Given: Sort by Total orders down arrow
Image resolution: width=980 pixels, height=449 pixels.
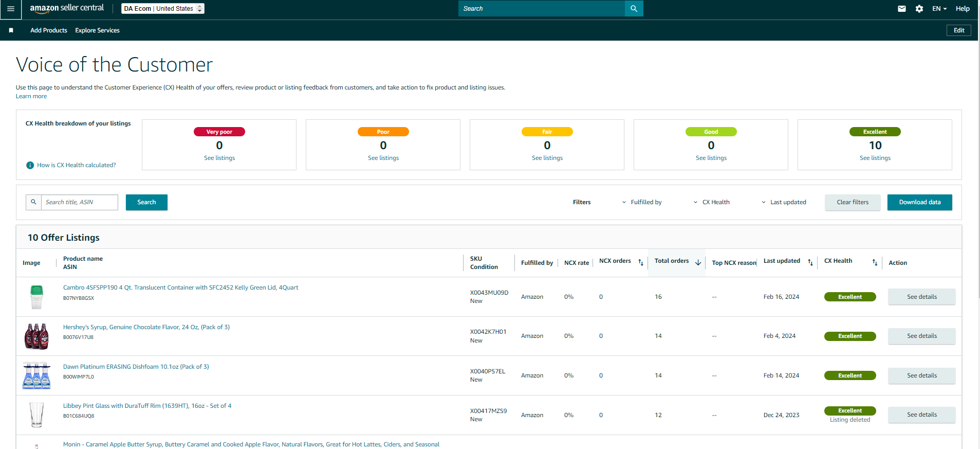Looking at the screenshot, I should point(698,262).
